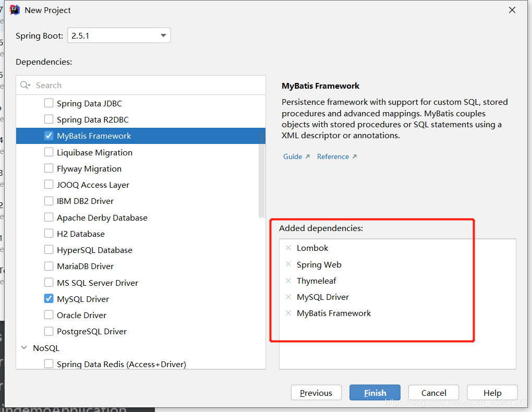Check the H2 Database dependency
The width and height of the screenshot is (532, 412).
pyautogui.click(x=49, y=233)
